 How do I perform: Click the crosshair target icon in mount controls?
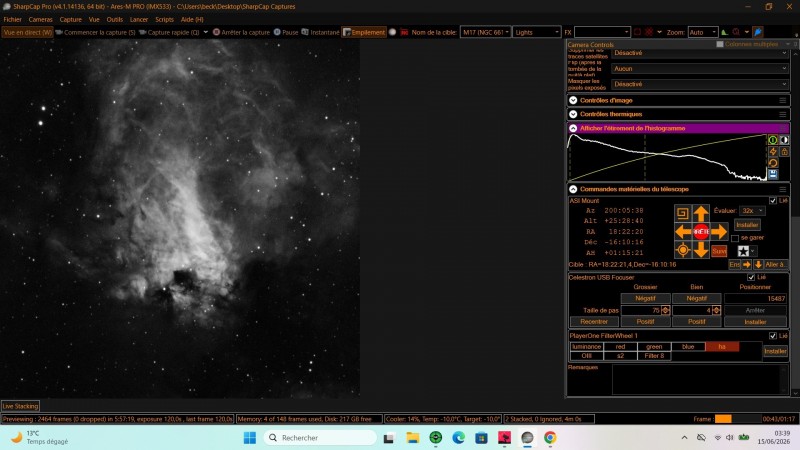pyautogui.click(x=683, y=249)
